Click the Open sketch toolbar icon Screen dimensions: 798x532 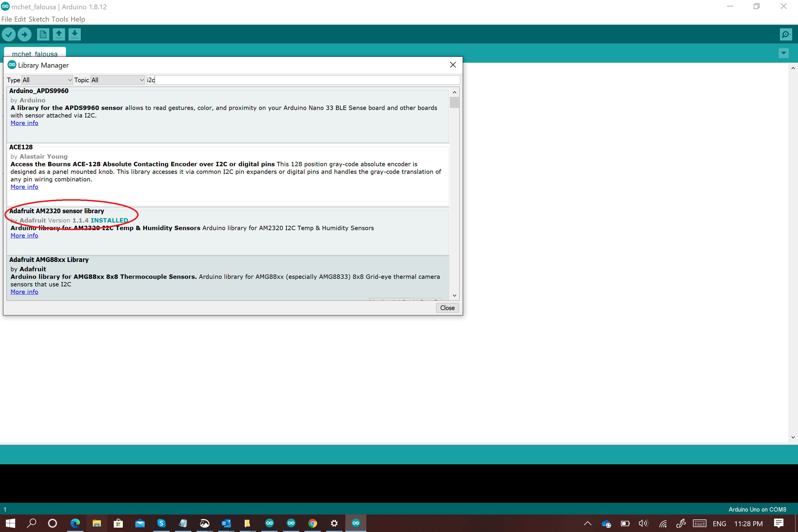click(x=59, y=34)
